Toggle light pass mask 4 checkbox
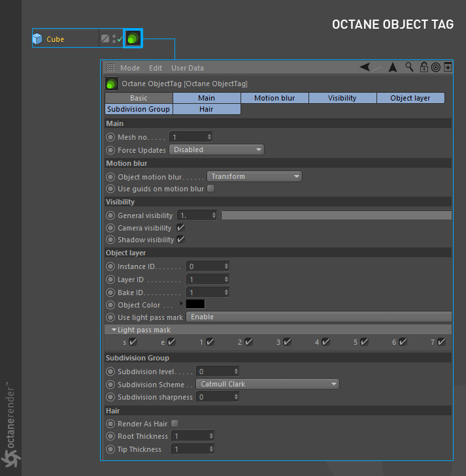The height and width of the screenshot is (476, 466). point(325,342)
